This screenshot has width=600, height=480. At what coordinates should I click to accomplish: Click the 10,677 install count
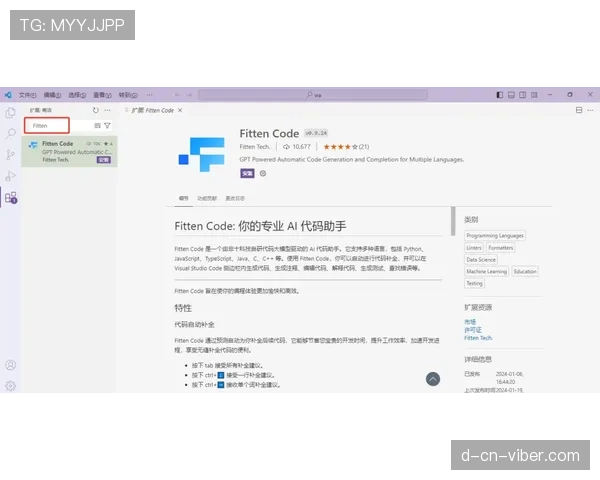302,147
